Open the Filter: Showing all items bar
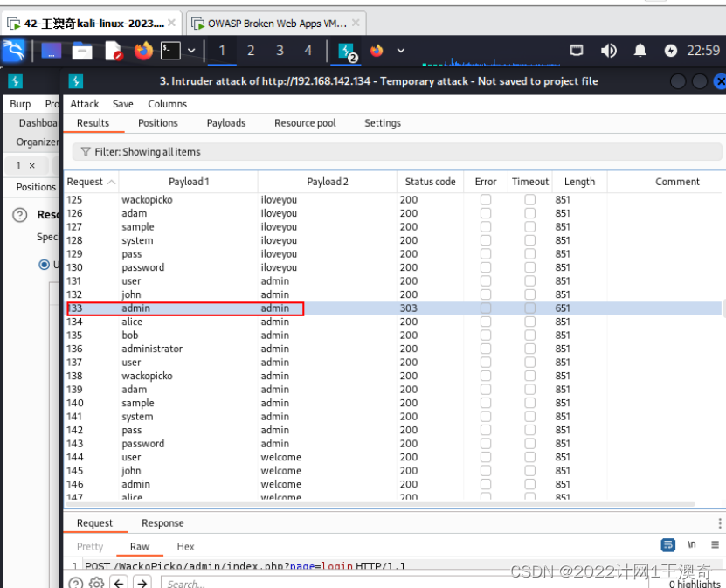 [x=397, y=152]
